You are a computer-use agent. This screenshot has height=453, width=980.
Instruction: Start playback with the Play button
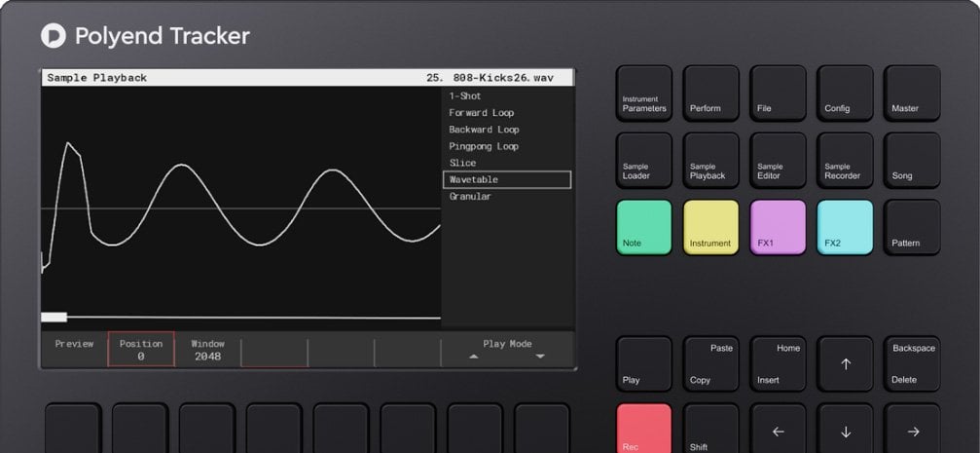643,363
